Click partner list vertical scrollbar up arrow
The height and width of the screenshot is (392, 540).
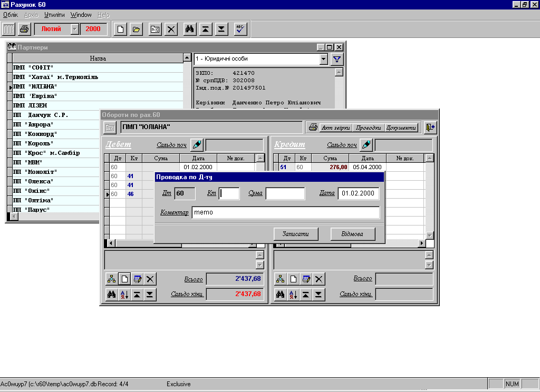(187, 57)
